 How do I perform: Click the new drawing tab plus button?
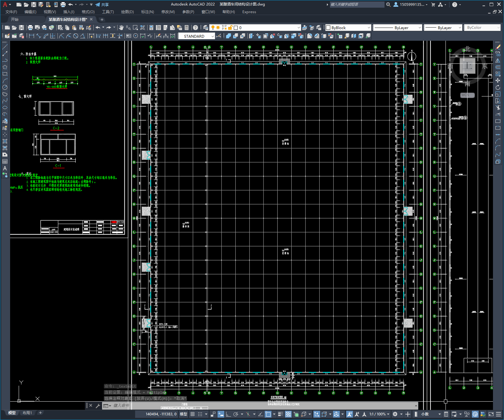102,20
